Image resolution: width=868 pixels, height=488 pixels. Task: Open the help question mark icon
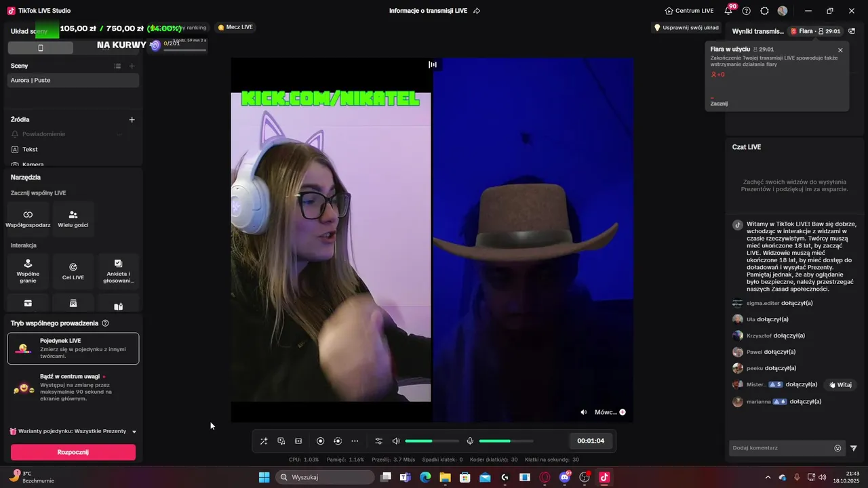click(x=747, y=11)
